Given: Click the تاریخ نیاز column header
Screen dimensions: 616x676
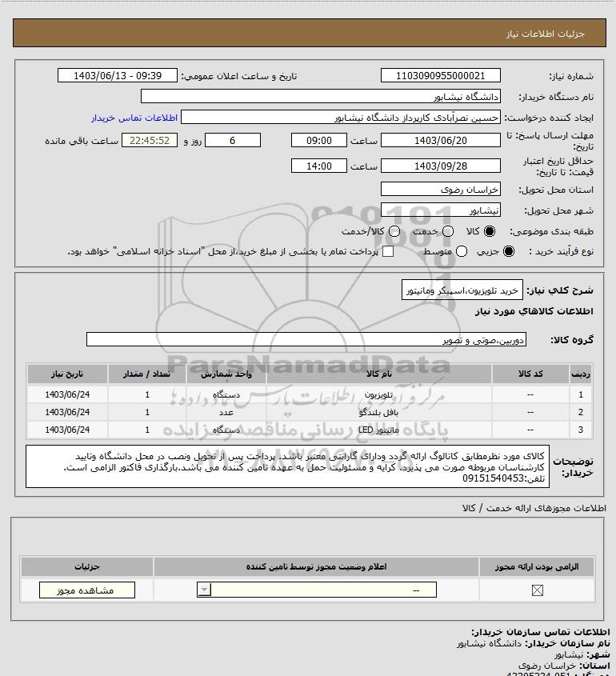Looking at the screenshot, I should (67, 374).
